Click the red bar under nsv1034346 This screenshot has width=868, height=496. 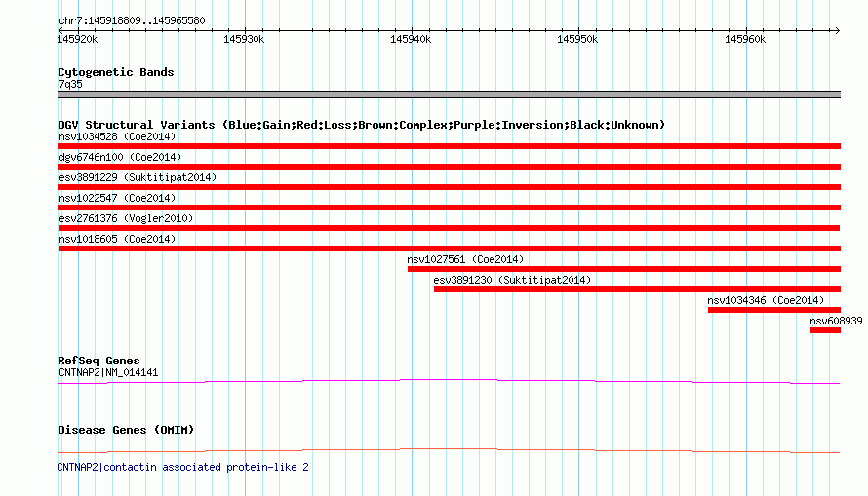click(774, 310)
